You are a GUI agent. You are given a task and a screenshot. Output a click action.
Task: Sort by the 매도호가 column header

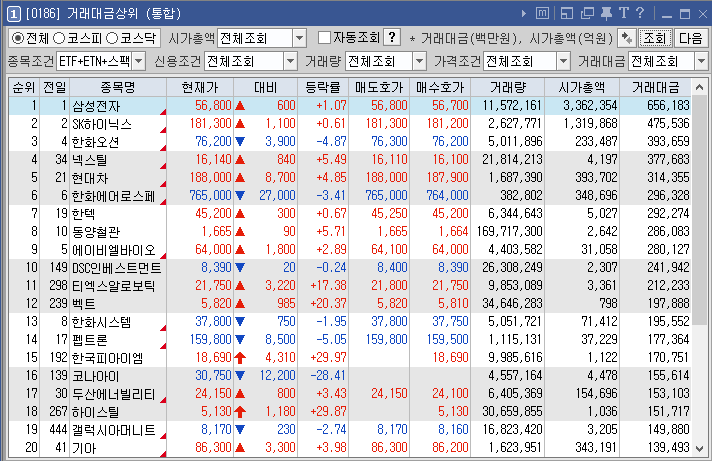pyautogui.click(x=379, y=87)
